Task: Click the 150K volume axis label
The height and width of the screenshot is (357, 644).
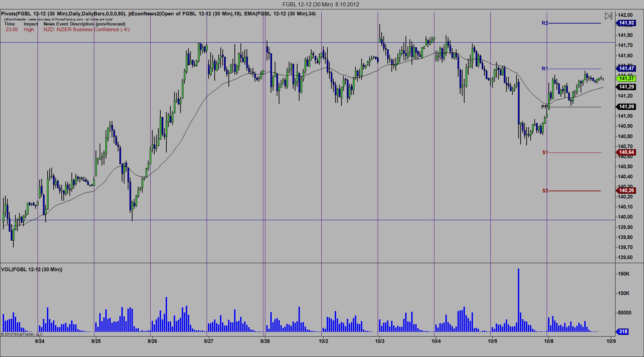Action: tap(624, 274)
